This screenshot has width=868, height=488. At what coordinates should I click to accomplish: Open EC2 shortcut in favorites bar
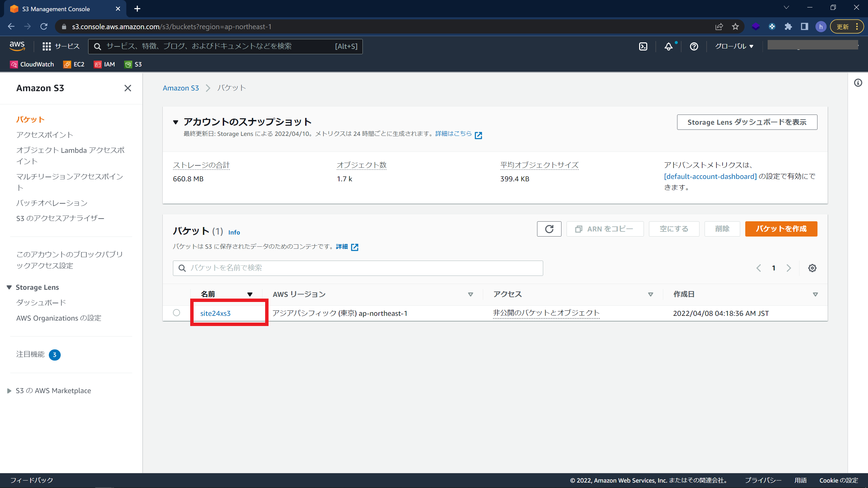coord(74,64)
